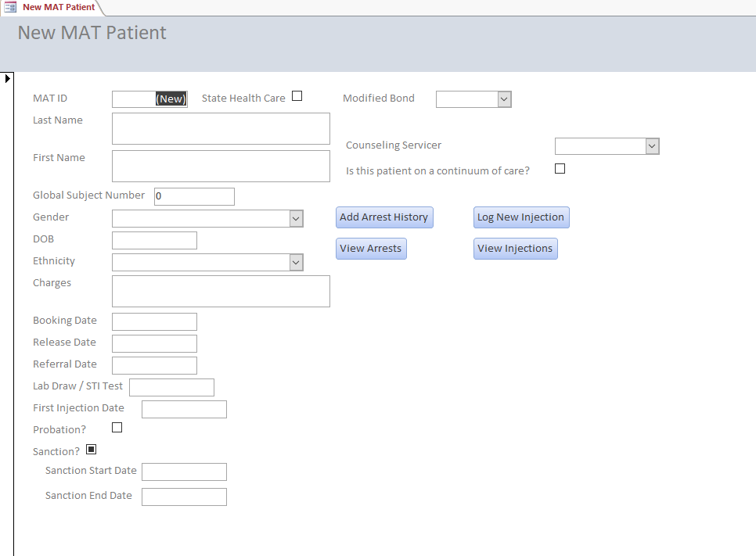Open the View Arrests button
This screenshot has height=556, width=756.
click(370, 249)
